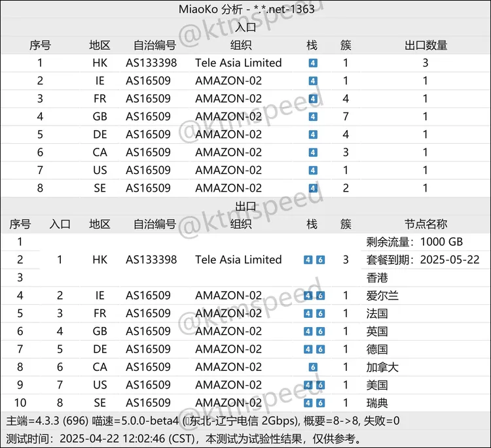Click the 剩余流量: 1000 GB node name
Screen dimensions: 491x448
(x=414, y=242)
